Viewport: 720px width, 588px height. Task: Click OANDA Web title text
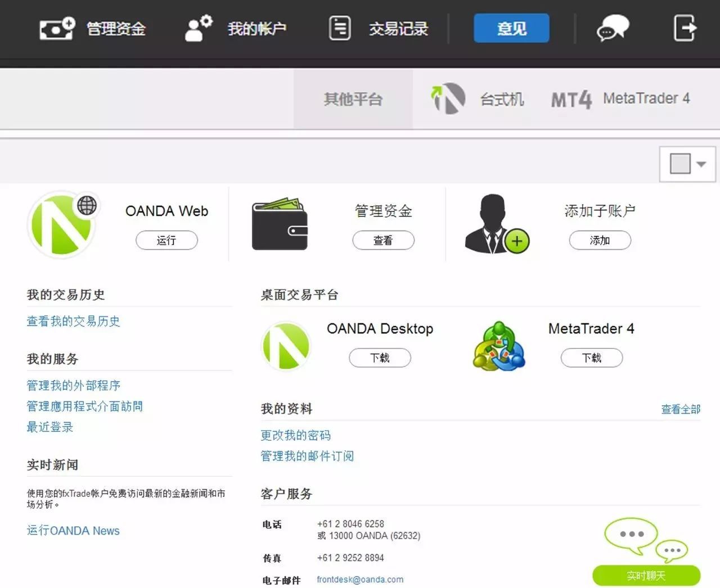coord(166,211)
